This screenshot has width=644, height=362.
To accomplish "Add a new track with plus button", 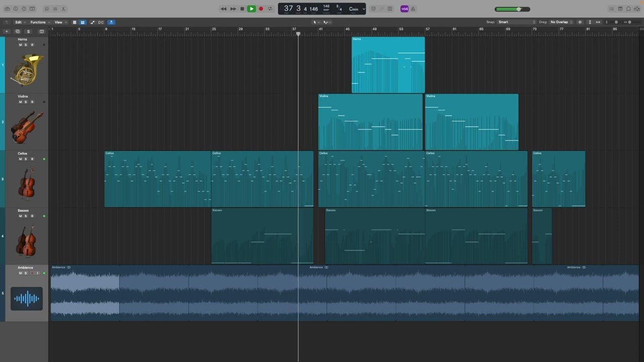I will [7, 32].
